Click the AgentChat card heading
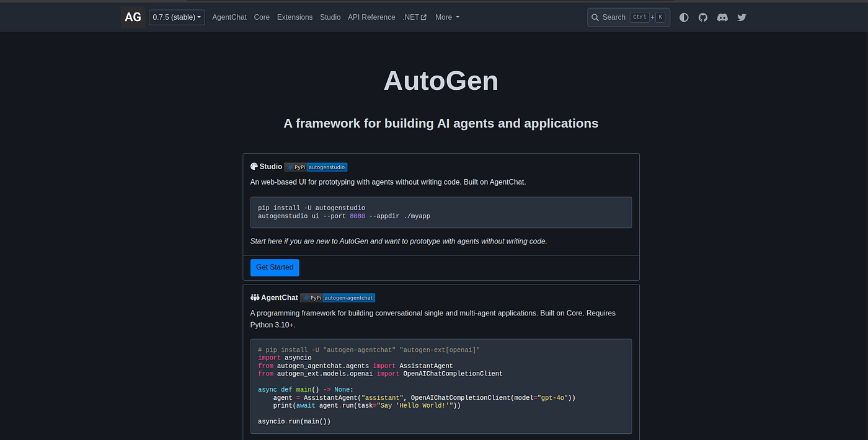The height and width of the screenshot is (440, 868). pyautogui.click(x=280, y=297)
